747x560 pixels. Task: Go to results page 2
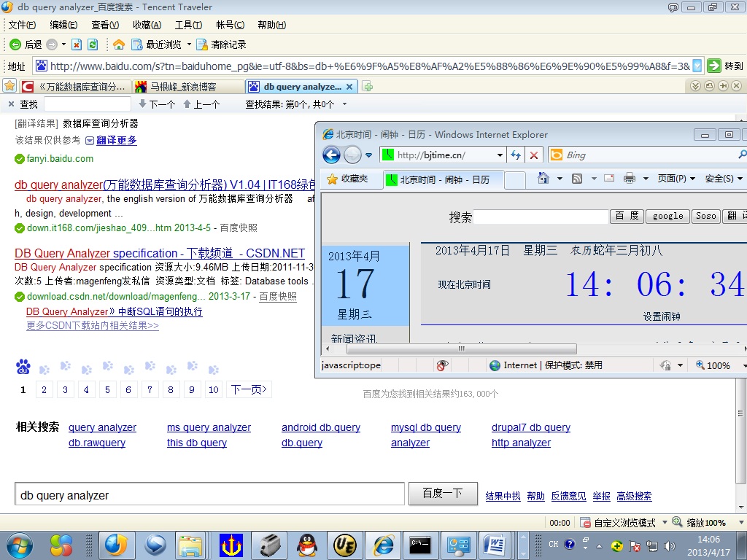[44, 389]
